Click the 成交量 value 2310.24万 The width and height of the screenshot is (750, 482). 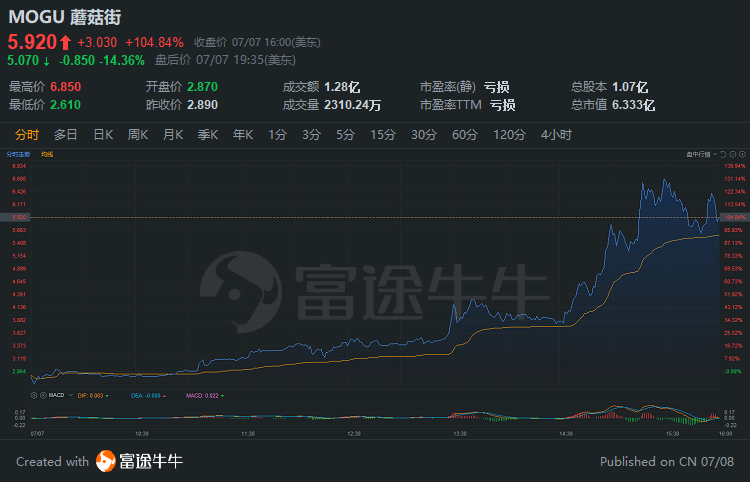(353, 105)
